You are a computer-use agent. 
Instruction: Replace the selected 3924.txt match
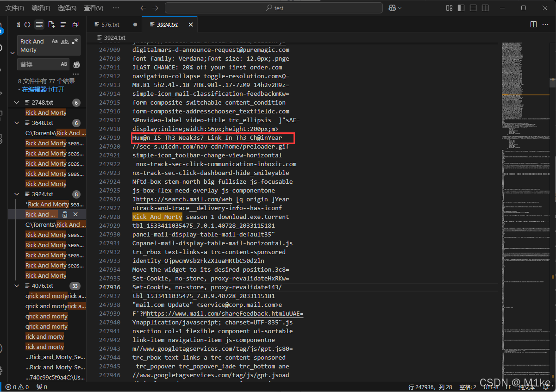pyautogui.click(x=65, y=214)
